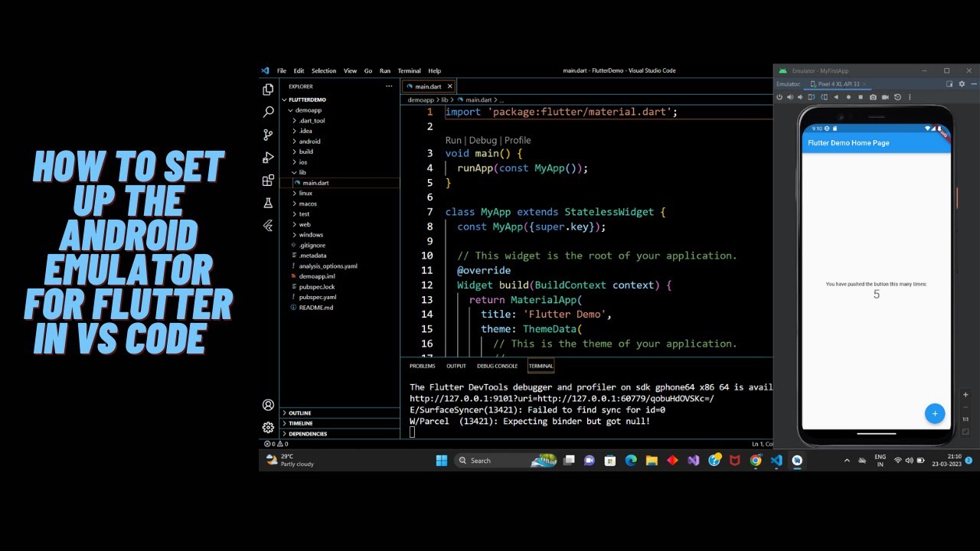980x551 pixels.
Task: Click the emulator volume down button
Action: [x=800, y=97]
